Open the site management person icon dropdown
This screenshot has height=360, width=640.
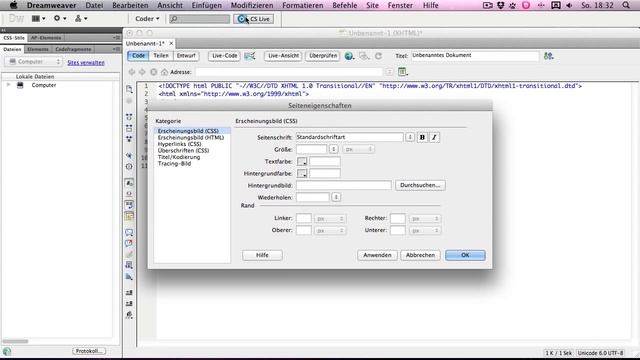[x=81, y=18]
